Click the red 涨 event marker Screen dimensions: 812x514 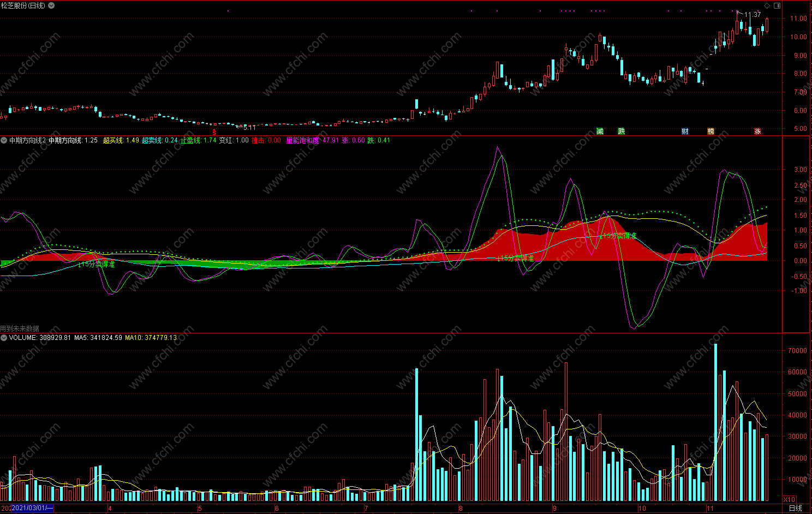pyautogui.click(x=757, y=131)
